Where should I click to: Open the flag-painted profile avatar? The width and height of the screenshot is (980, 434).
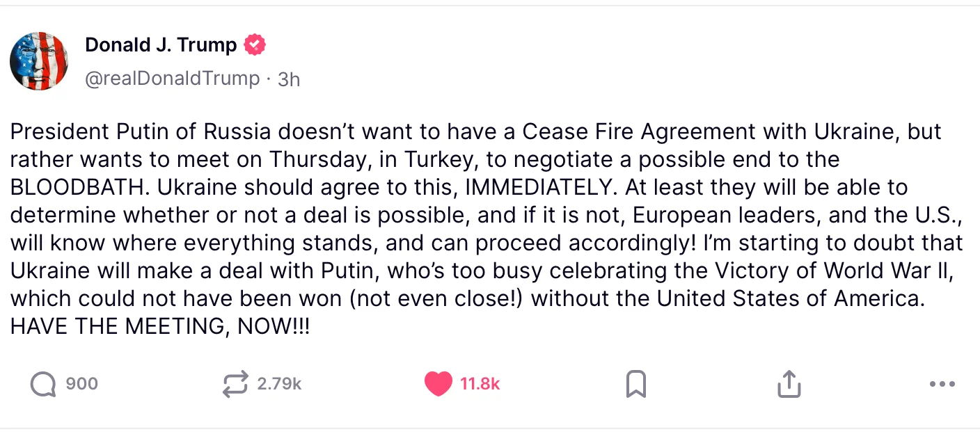coord(39,61)
